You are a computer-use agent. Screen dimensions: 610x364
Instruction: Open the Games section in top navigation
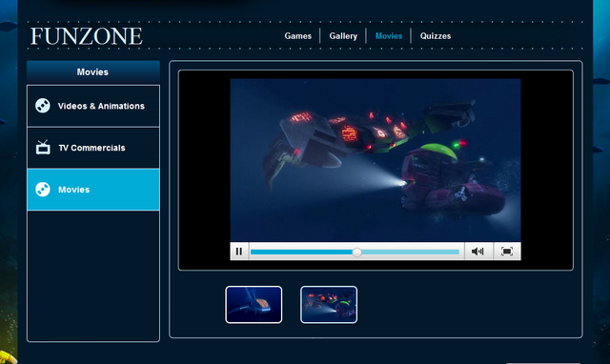click(298, 36)
